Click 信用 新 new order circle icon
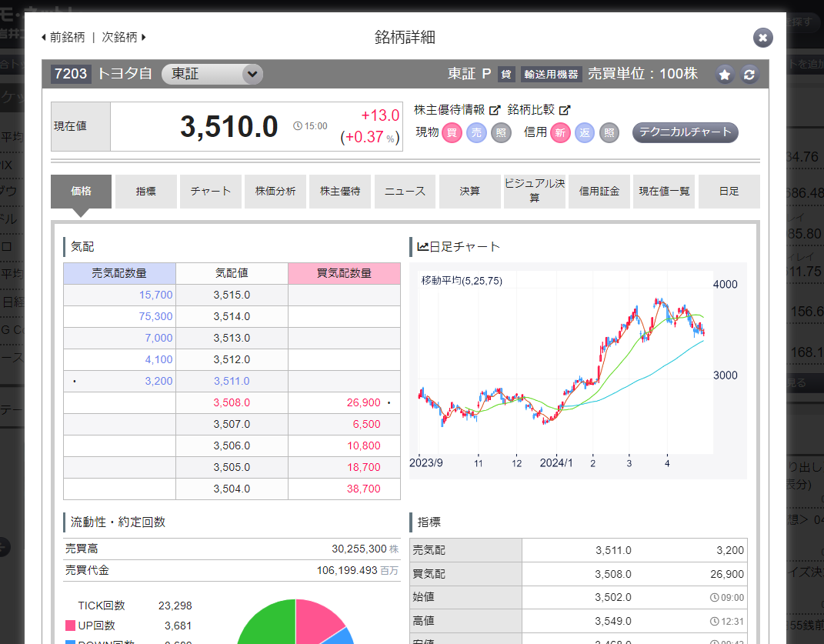Viewport: 824px width, 644px height. click(x=560, y=132)
